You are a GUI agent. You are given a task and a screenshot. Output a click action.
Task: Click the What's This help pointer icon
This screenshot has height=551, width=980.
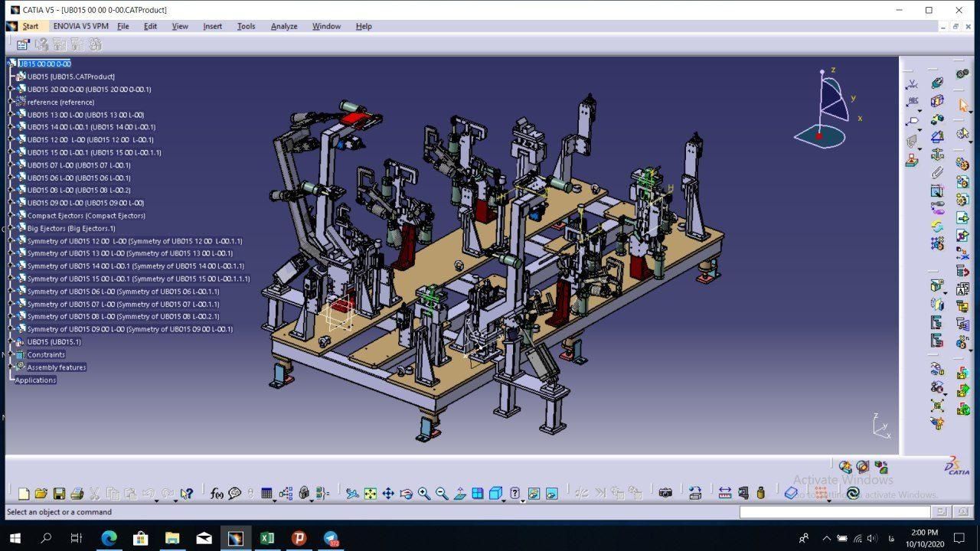186,494
